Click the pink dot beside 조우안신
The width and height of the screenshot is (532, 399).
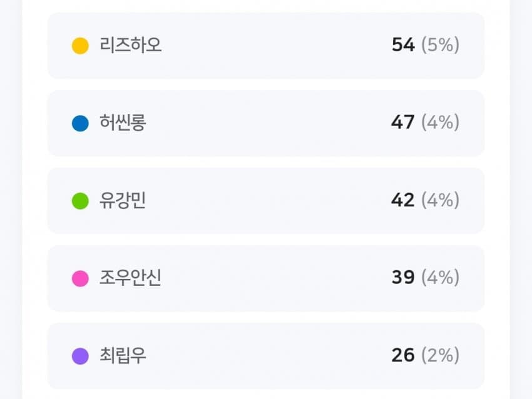pyautogui.click(x=80, y=279)
